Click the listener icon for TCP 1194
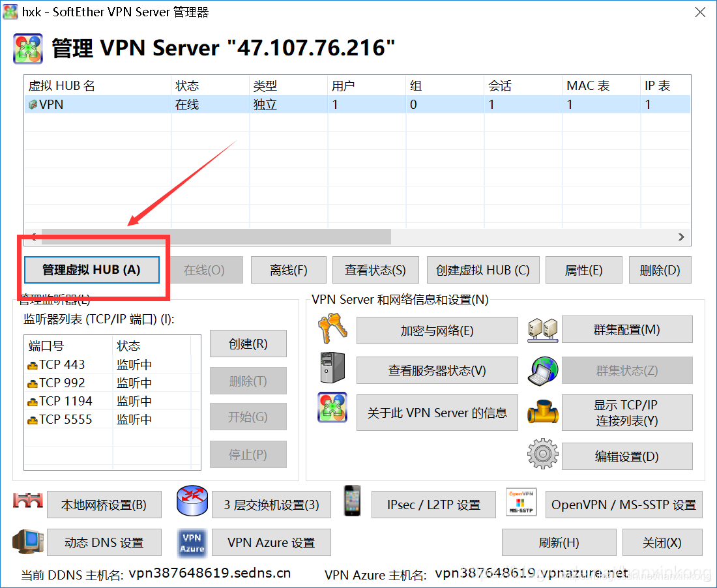717x588 pixels. coord(33,402)
